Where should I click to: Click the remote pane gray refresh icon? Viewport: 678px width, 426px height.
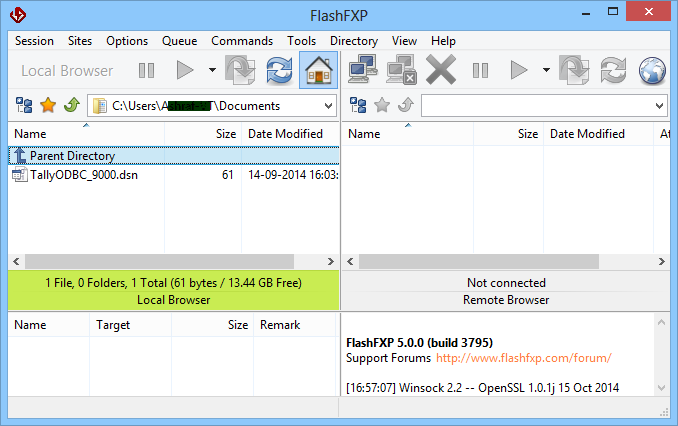coord(613,70)
